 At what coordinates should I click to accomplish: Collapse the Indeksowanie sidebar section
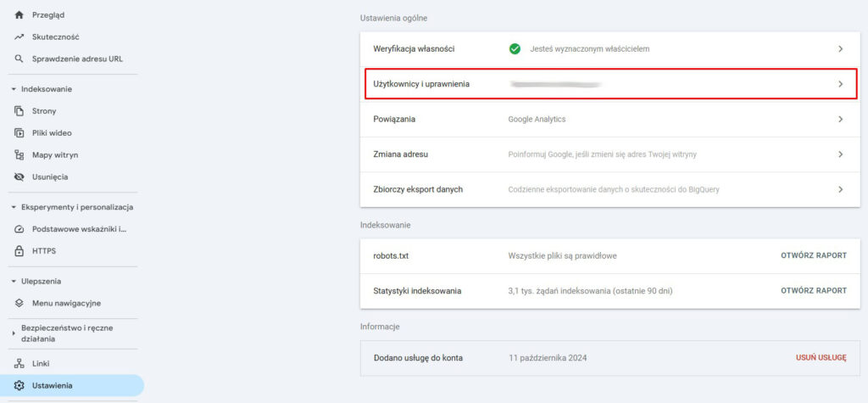[14, 89]
